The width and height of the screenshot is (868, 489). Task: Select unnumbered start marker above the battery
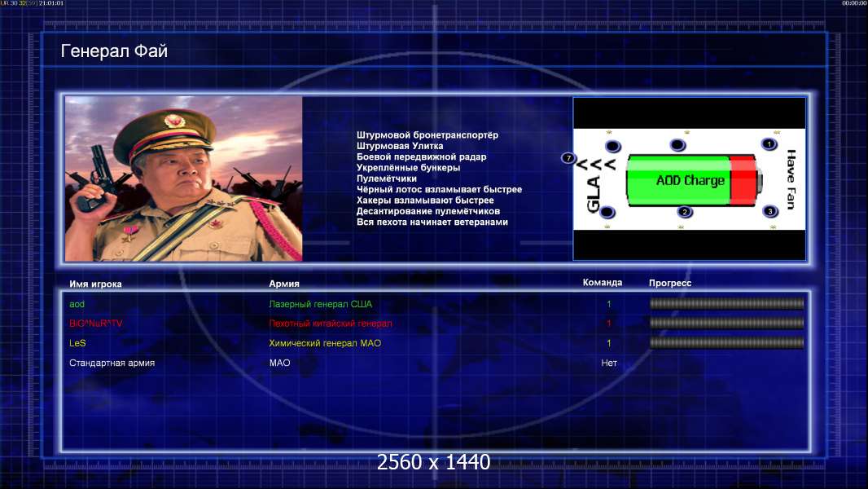coord(678,145)
